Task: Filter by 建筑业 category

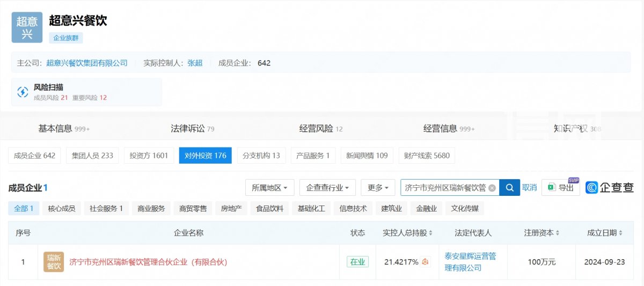Action: [391, 208]
